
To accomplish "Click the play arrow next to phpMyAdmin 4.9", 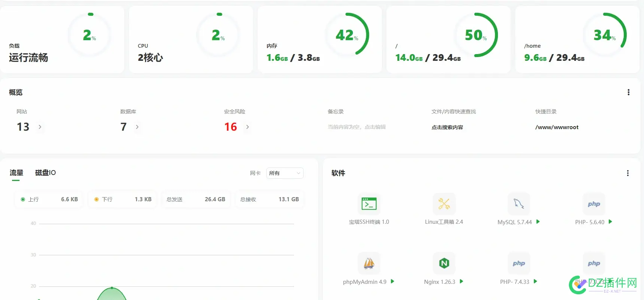I will tap(392, 281).
